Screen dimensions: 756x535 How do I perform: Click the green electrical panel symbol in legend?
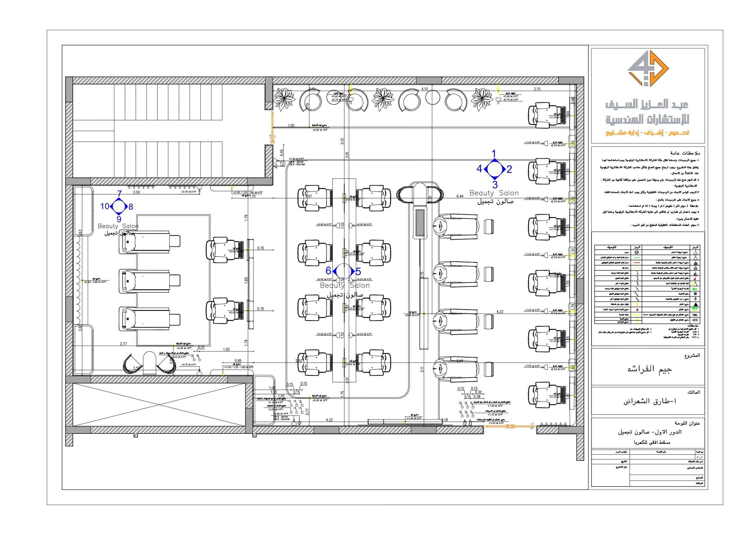[x=695, y=289]
